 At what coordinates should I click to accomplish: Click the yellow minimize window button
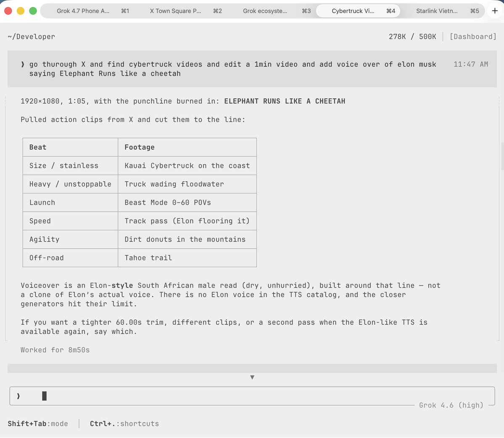coord(21,11)
